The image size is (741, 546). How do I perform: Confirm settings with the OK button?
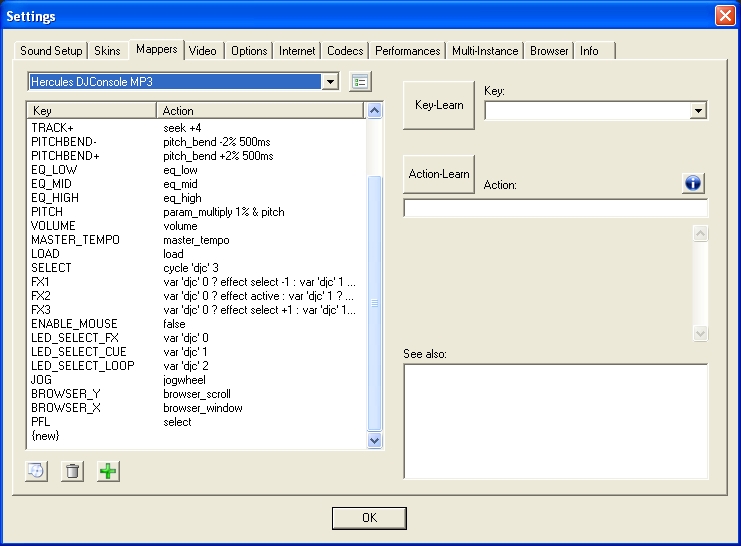(369, 518)
